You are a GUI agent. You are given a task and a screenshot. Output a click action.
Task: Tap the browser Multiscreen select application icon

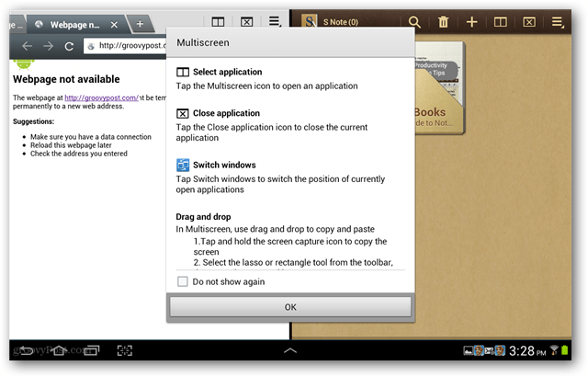[218, 22]
